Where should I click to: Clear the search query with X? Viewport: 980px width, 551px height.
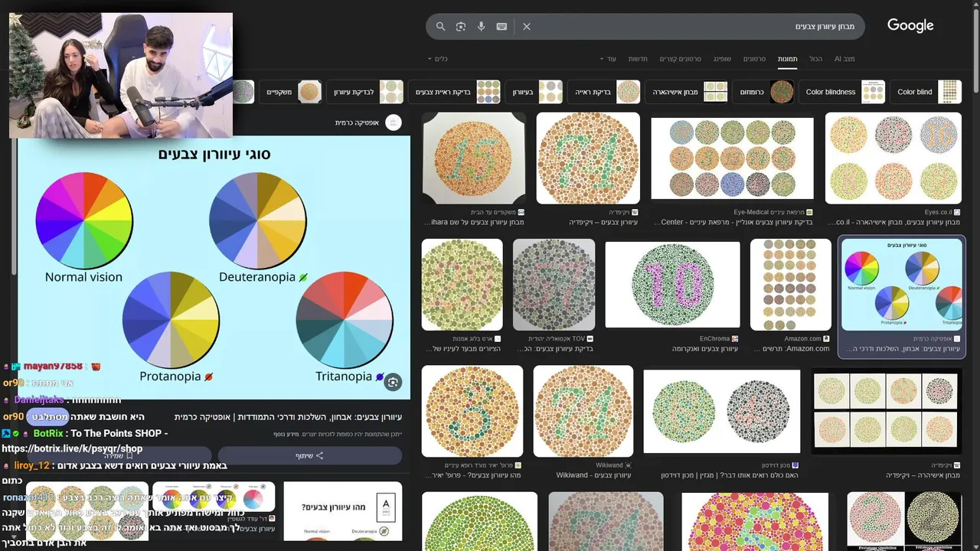coord(527,26)
